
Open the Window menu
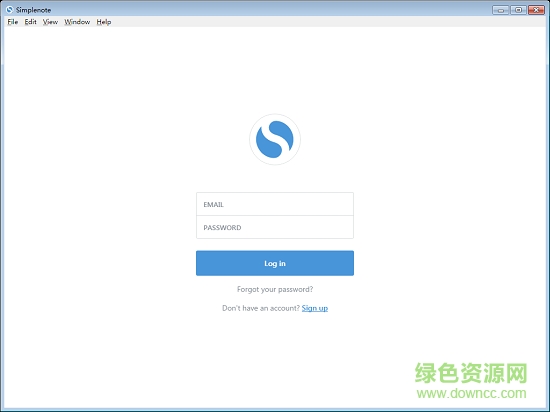point(77,22)
